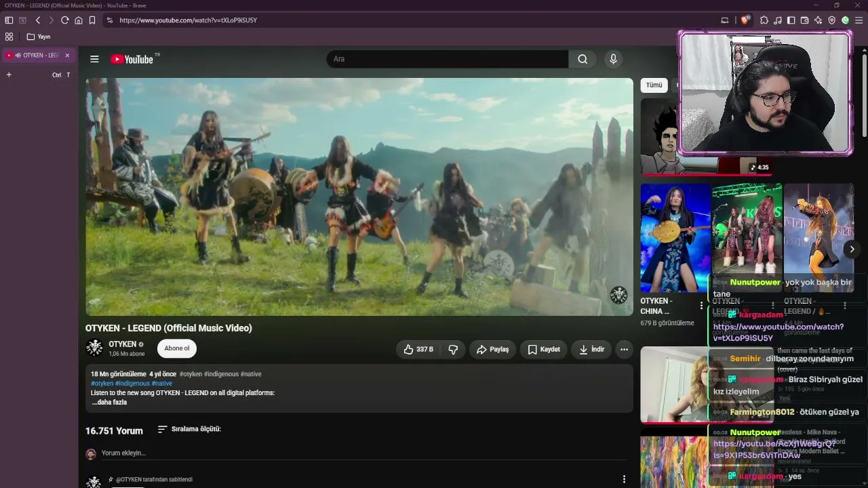Open the Sıralama ölçütü sort dropdown
Screen dimensions: 868x488
pyautogui.click(x=189, y=429)
